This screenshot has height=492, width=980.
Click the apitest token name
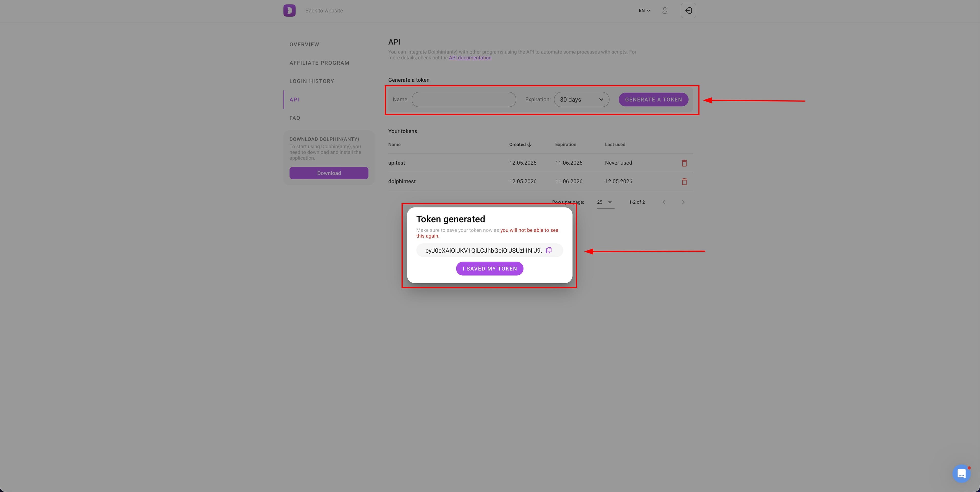click(396, 163)
